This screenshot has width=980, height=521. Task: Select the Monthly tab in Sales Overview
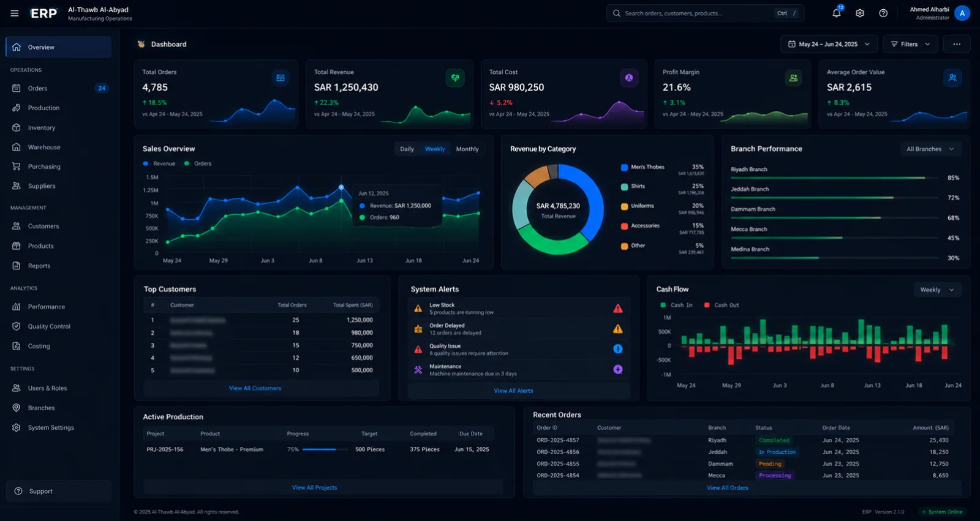pos(467,149)
